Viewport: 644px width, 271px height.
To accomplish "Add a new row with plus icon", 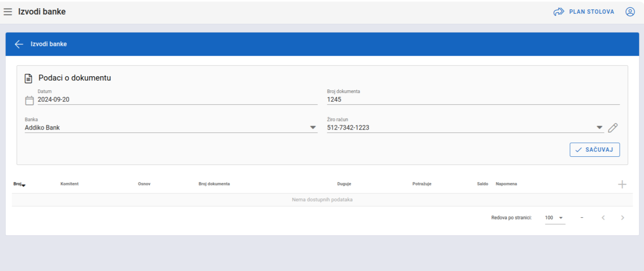I will [622, 184].
